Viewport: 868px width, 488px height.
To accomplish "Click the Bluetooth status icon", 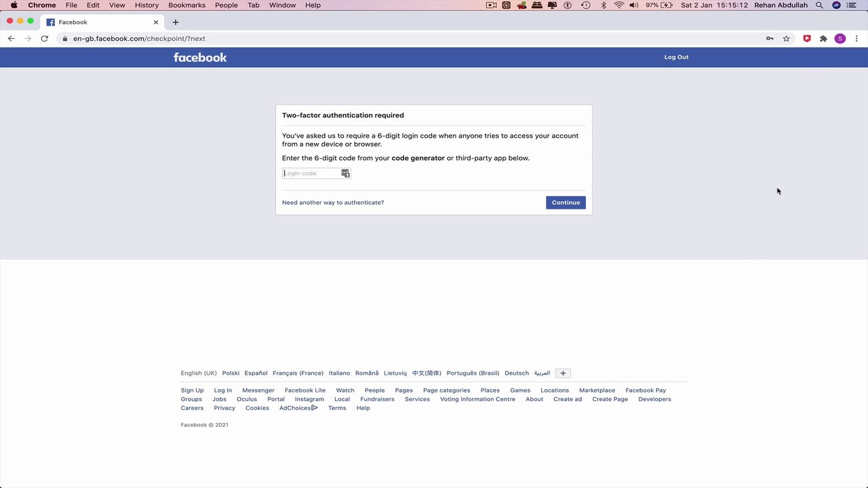I will 604,5.
